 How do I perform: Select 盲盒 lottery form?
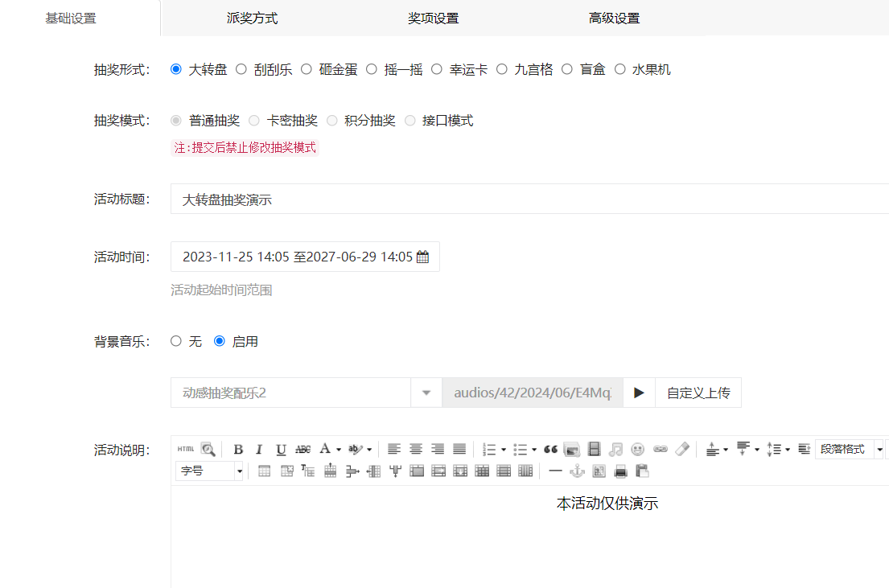(567, 69)
